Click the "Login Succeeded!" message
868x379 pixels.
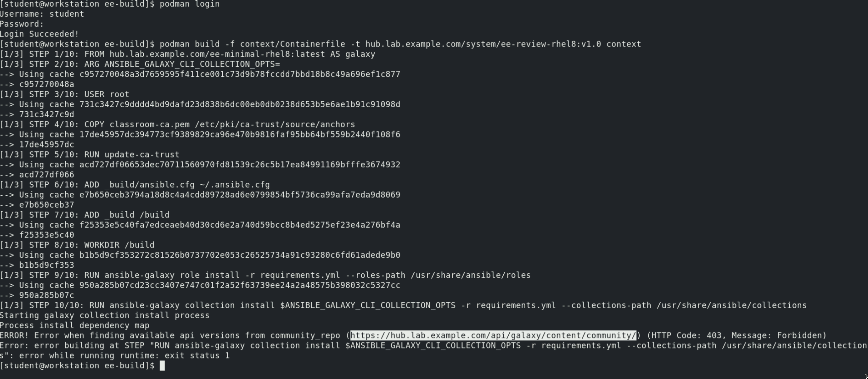39,34
